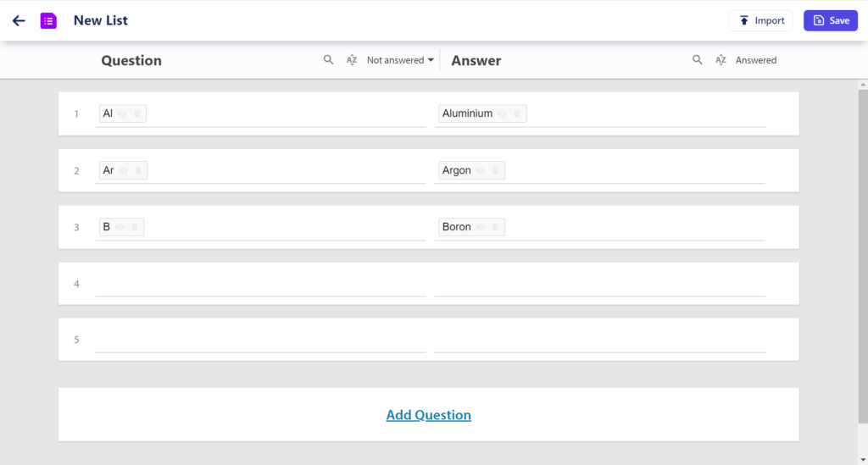
Task: Click the vertical scrollbar down arrow
Action: click(863, 459)
